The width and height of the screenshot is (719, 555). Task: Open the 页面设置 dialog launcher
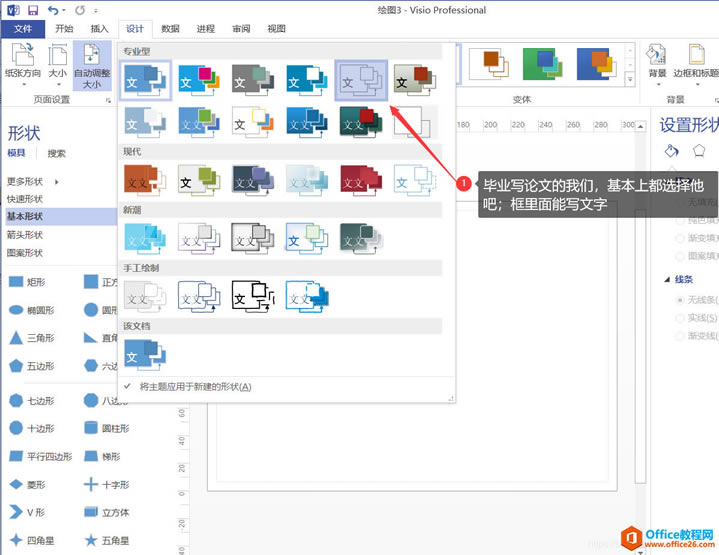(x=109, y=100)
